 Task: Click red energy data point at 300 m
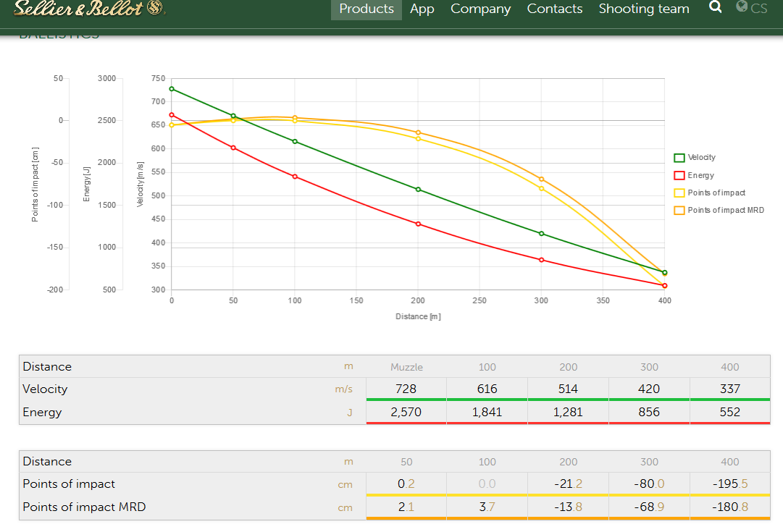click(x=541, y=260)
